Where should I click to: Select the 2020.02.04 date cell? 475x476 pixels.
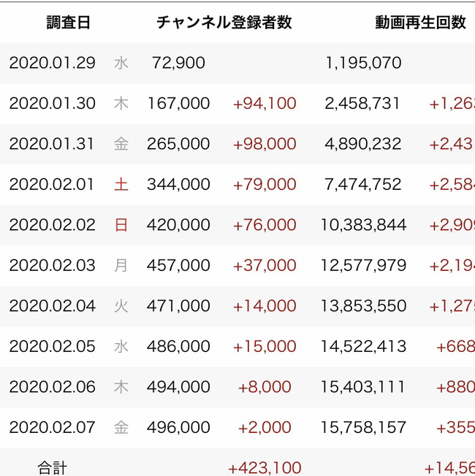(x=53, y=306)
